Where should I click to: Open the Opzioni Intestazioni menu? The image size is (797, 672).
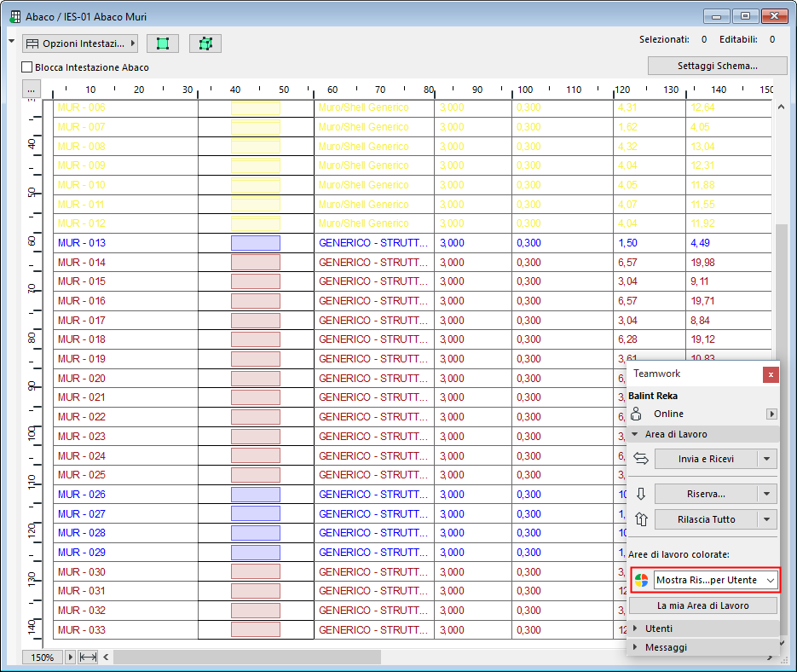click(79, 43)
